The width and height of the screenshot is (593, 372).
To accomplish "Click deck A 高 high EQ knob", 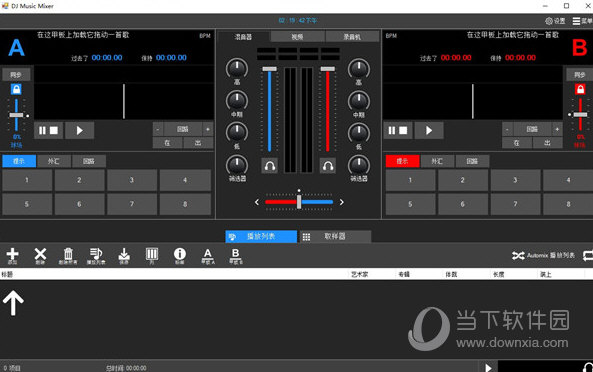I will (x=237, y=69).
